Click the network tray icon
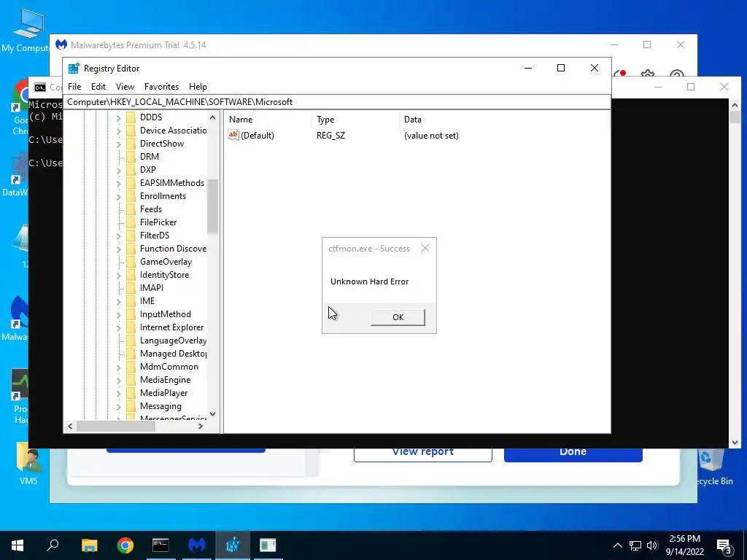The height and width of the screenshot is (560, 747). [x=635, y=545]
